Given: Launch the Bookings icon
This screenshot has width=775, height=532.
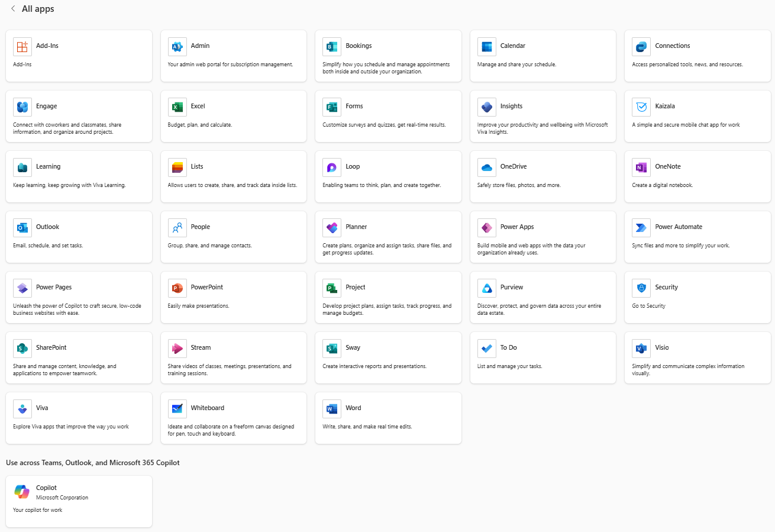Looking at the screenshot, I should [x=332, y=47].
